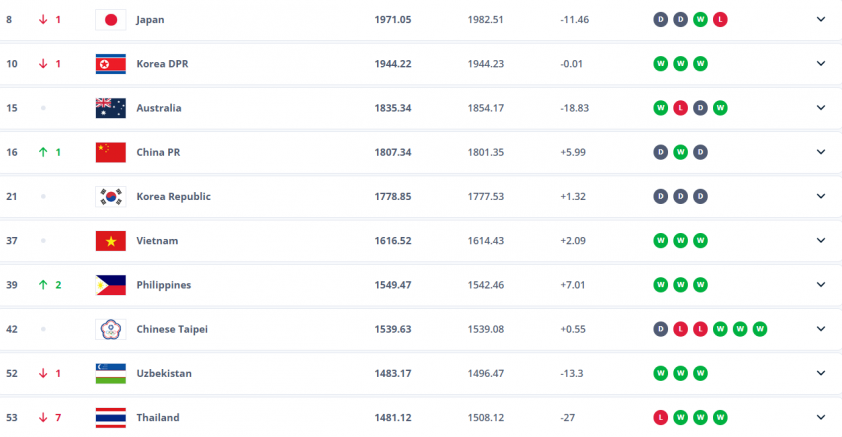
Task: Click the China PR flag icon
Action: (111, 152)
